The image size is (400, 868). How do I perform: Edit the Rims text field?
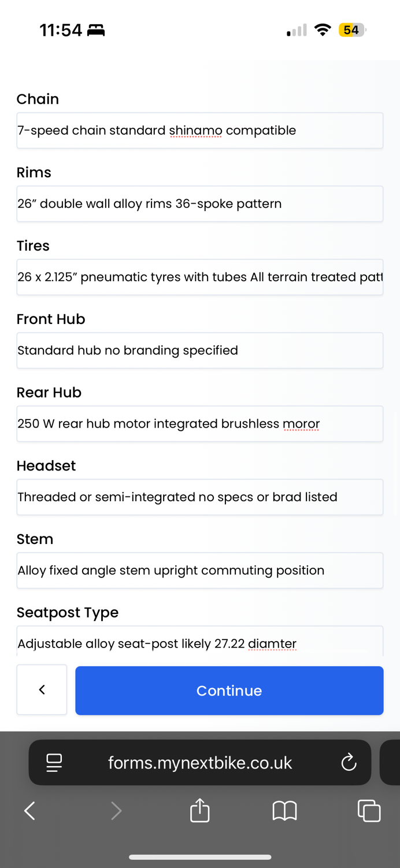coord(200,204)
